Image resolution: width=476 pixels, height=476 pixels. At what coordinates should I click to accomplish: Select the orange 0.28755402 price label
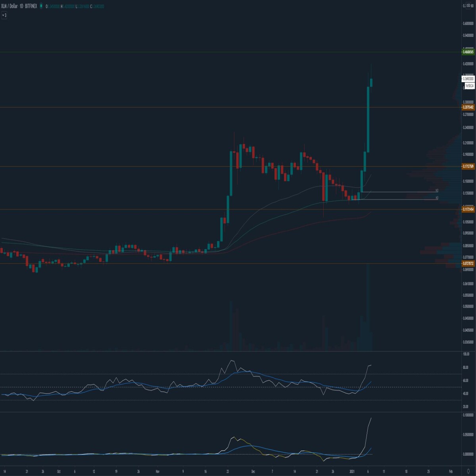(468, 107)
